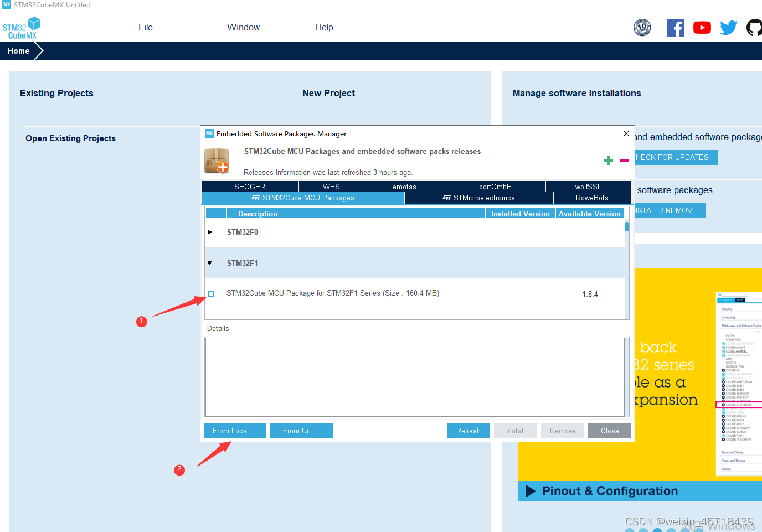The width and height of the screenshot is (762, 532).
Task: Switch to the STMicroelectronics tab
Action: click(x=479, y=198)
